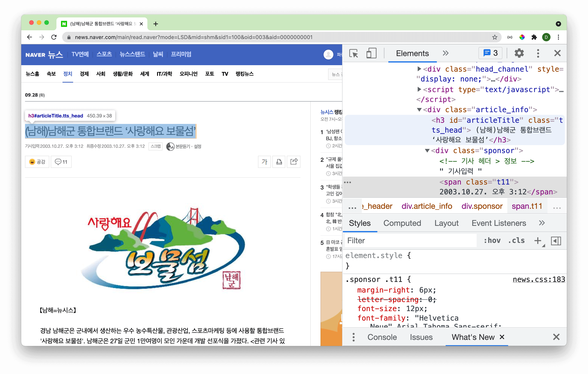Viewport: 588px width, 374px height.
Task: Select the span class t11 node
Action: (x=455, y=187)
